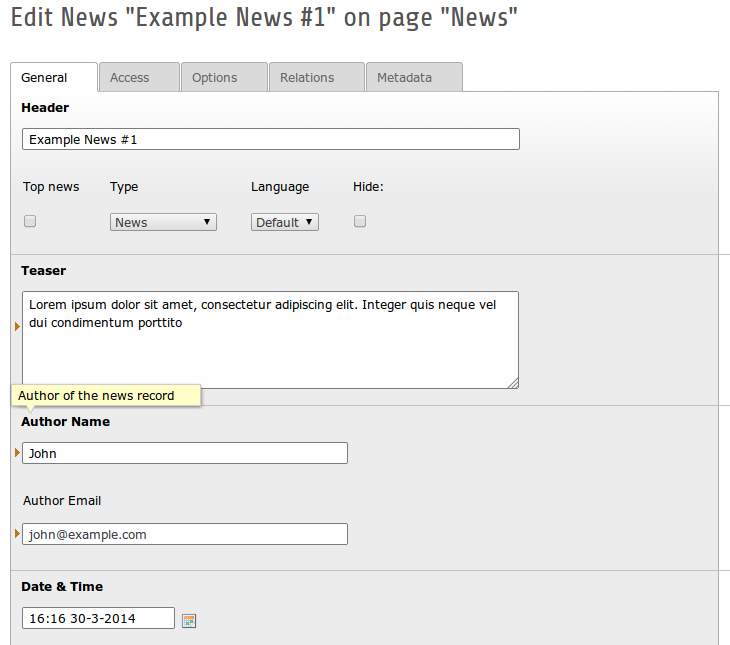Open the Metadata tab
The width and height of the screenshot is (730, 645).
point(414,77)
